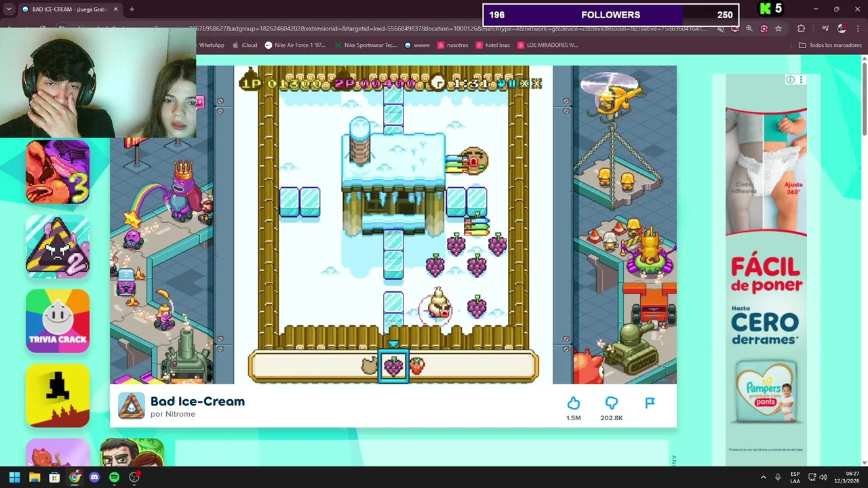Image resolution: width=868 pixels, height=488 pixels.
Task: Open Microsoft Store from the taskbar
Action: 54,477
